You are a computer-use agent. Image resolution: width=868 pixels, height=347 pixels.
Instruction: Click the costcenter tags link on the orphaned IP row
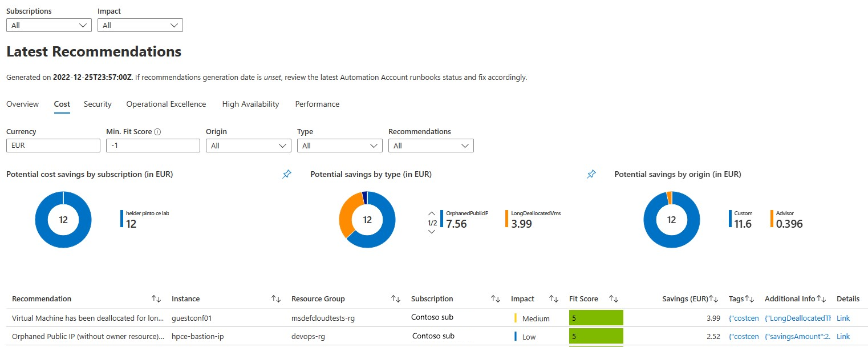743,336
